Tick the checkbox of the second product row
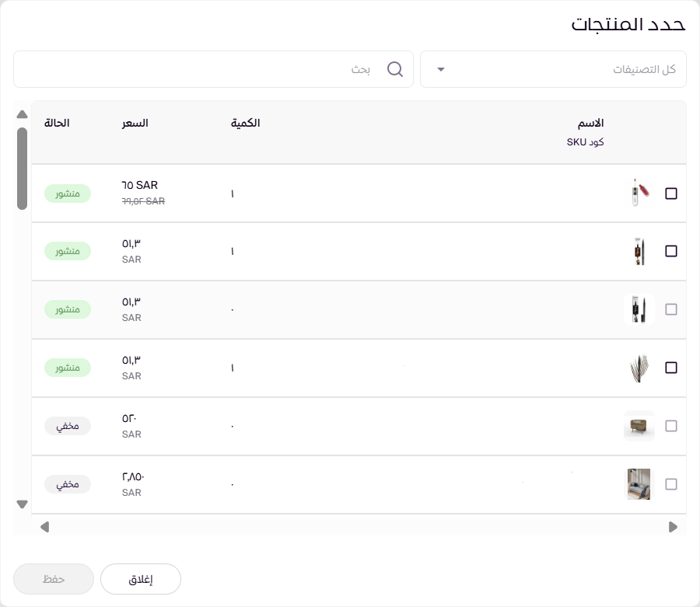 click(671, 251)
